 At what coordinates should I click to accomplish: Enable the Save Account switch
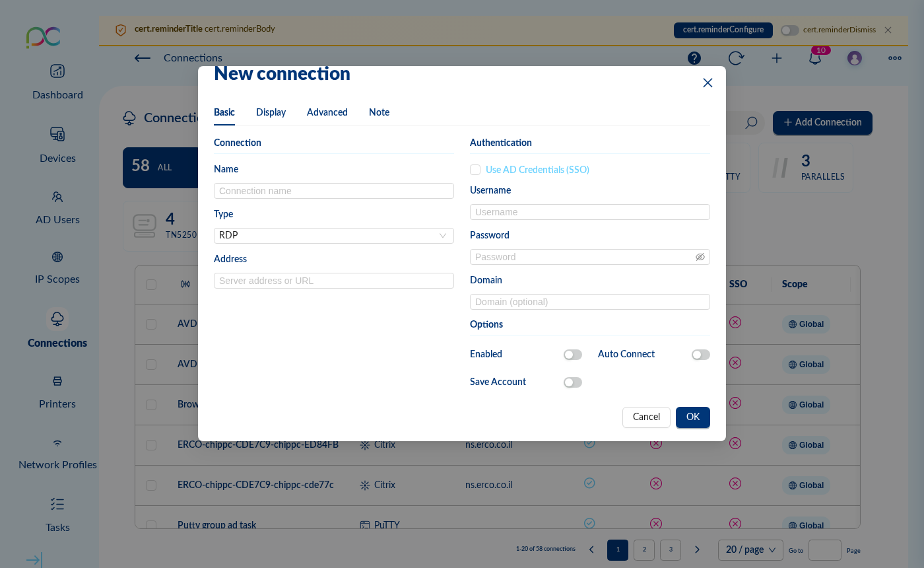pyautogui.click(x=572, y=382)
